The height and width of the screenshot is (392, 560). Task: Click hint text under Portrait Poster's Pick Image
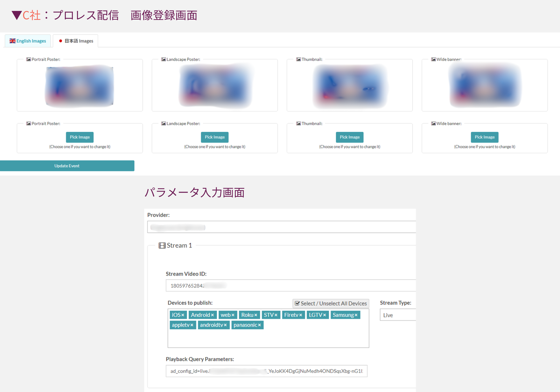tap(80, 147)
